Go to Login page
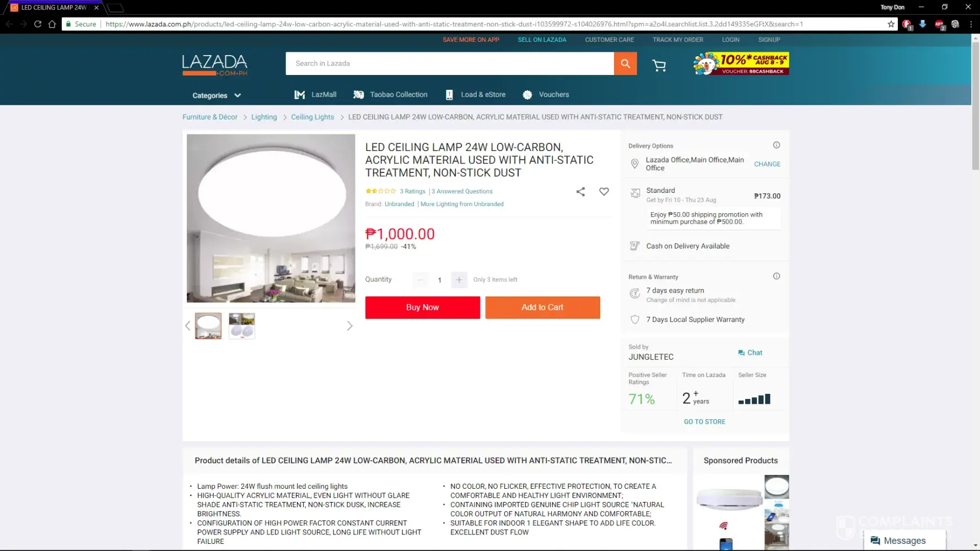This screenshot has height=551, width=980. [x=731, y=40]
